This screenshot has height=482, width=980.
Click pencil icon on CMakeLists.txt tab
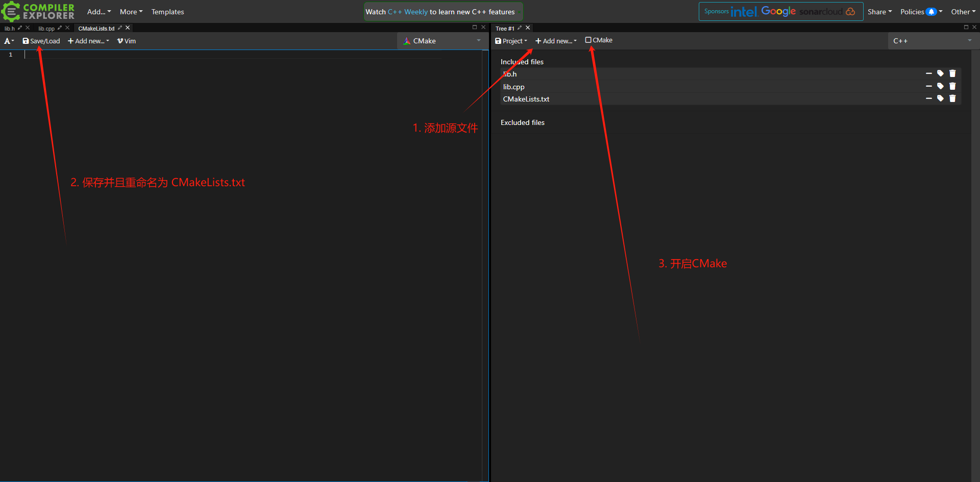[x=120, y=28]
